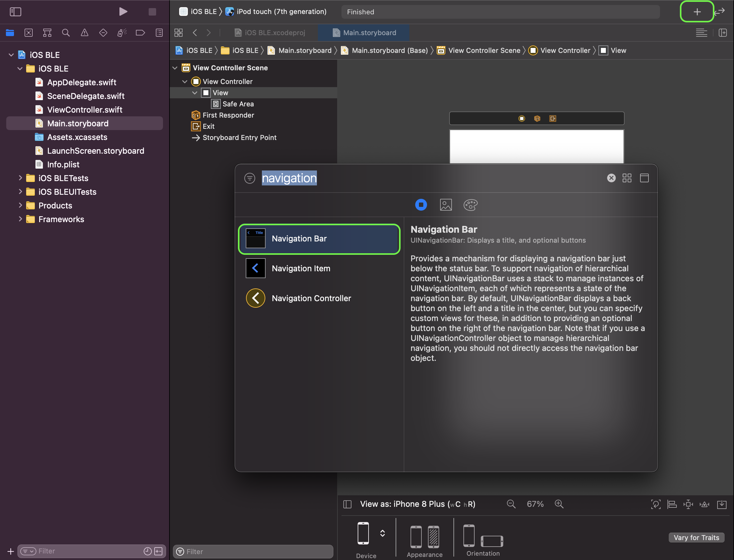The width and height of the screenshot is (734, 560).
Task: Toggle library details pane icon
Action: [644, 178]
